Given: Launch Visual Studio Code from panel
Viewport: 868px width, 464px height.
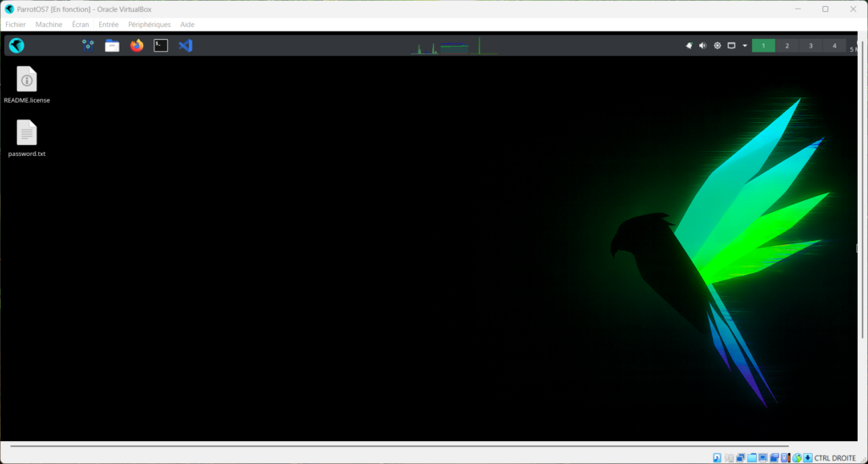Looking at the screenshot, I should [x=186, y=46].
